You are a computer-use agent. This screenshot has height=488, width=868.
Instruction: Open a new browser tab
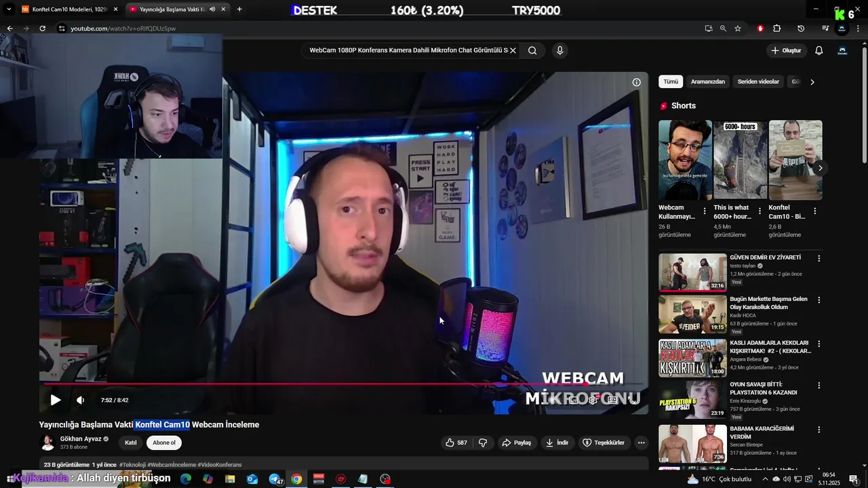(x=239, y=9)
